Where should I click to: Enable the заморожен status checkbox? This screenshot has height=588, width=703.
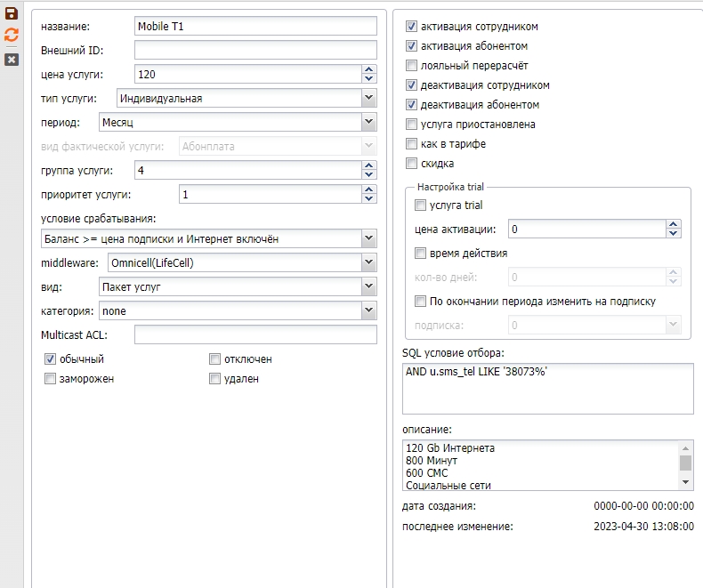(51, 379)
